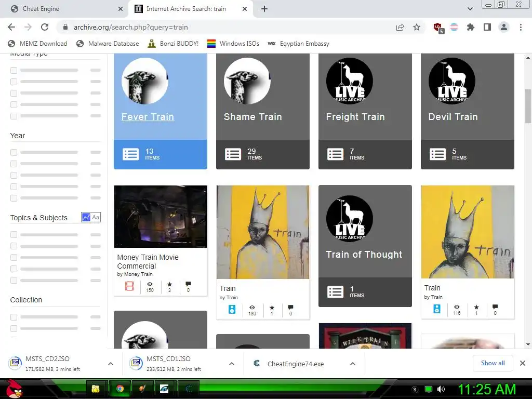This screenshot has height=399, width=532.
Task: Close the Cheat Engine tab
Action: coord(121,9)
